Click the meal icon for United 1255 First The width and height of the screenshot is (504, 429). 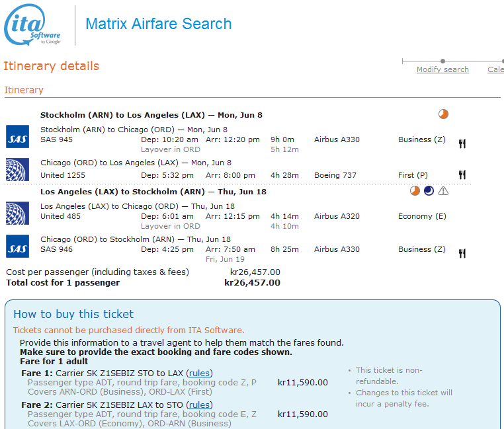(x=462, y=175)
